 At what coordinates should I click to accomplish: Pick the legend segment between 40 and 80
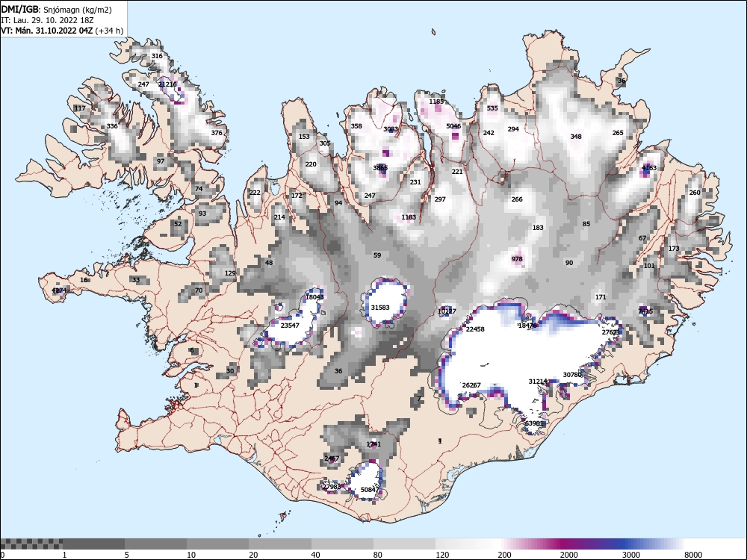pyautogui.click(x=342, y=544)
